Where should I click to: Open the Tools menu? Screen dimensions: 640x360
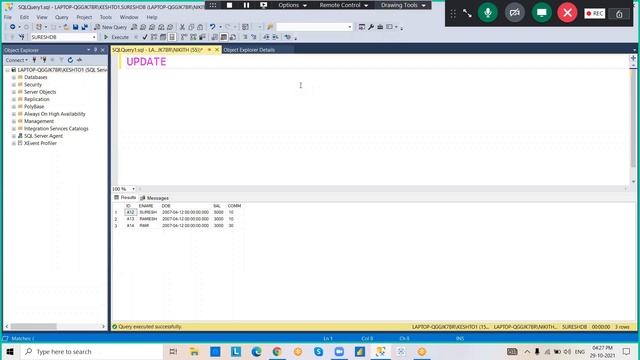point(106,17)
